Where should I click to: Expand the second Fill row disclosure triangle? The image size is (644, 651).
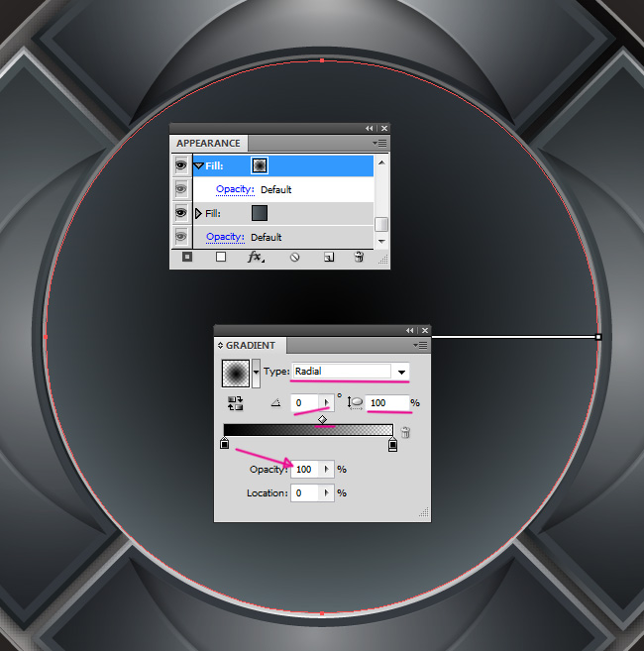point(198,213)
